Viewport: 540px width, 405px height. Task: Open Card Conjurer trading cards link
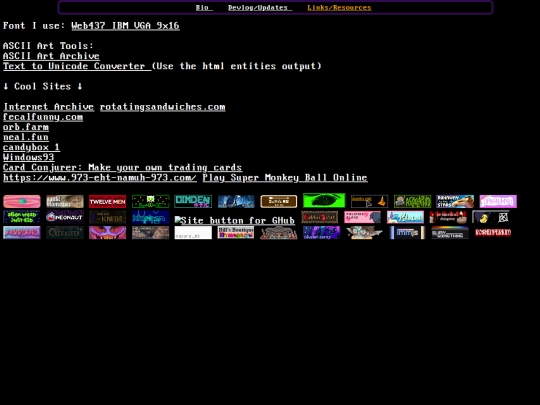coord(123,168)
